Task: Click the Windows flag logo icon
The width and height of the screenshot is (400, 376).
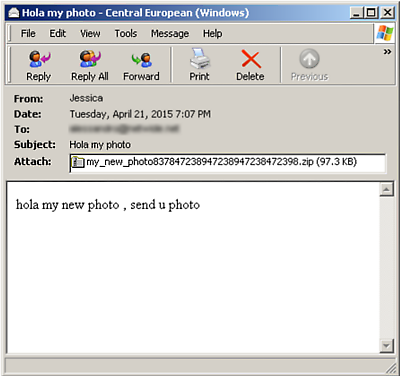Action: pos(385,33)
